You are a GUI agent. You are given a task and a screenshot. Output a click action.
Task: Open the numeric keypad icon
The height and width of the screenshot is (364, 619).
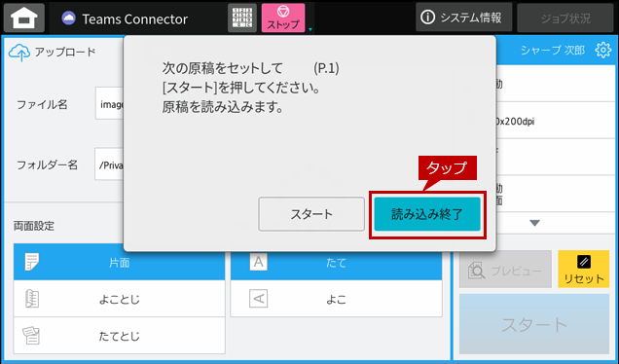242,18
